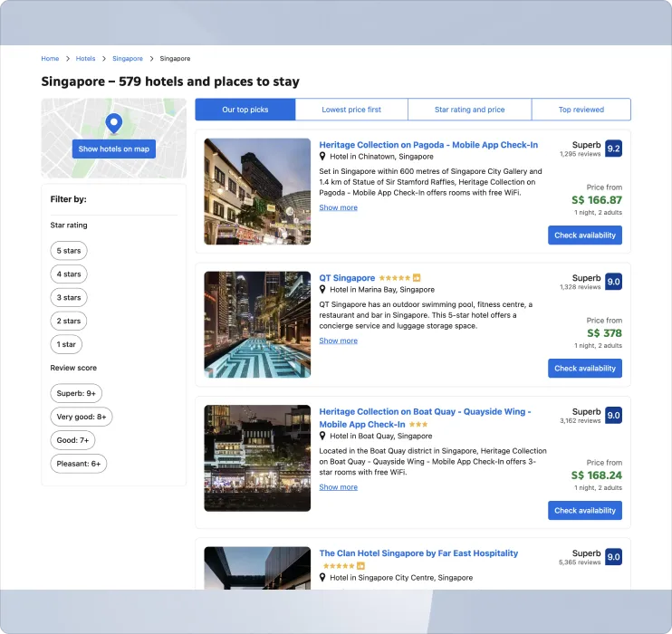
Task: Select the Our top picks tab
Action: coord(245,110)
